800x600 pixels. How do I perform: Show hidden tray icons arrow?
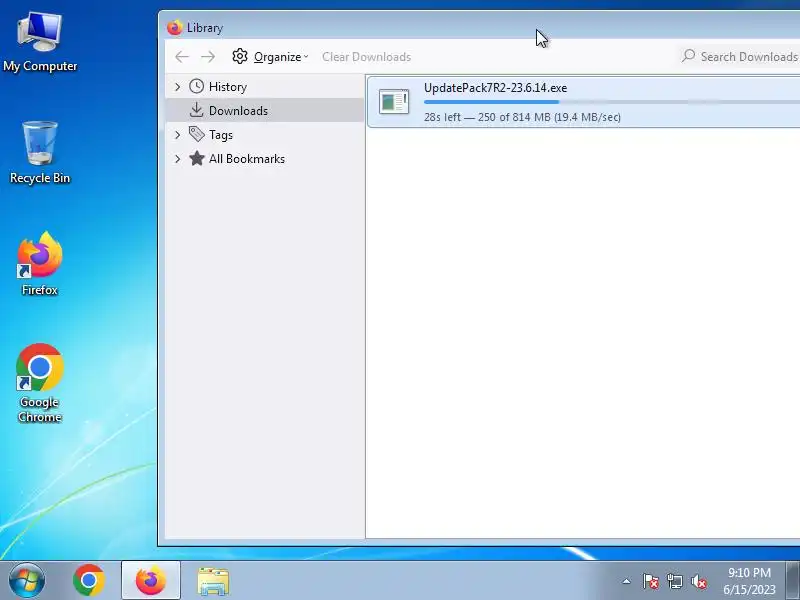pyautogui.click(x=627, y=581)
